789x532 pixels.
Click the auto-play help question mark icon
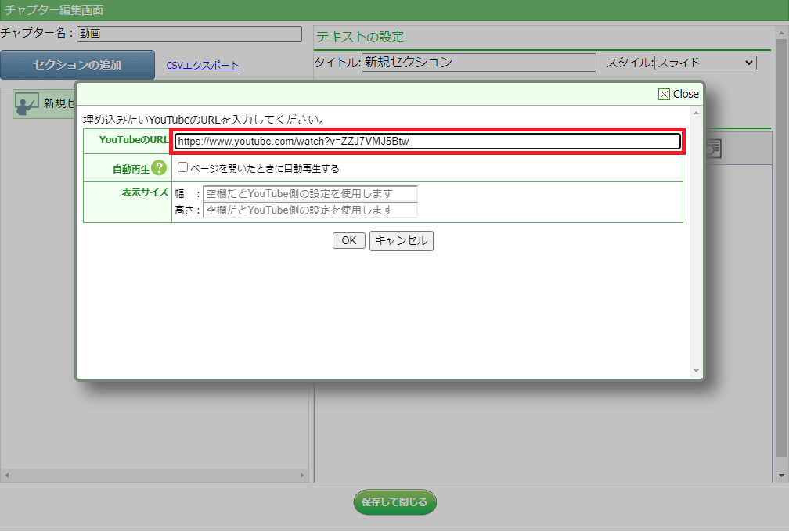click(159, 168)
